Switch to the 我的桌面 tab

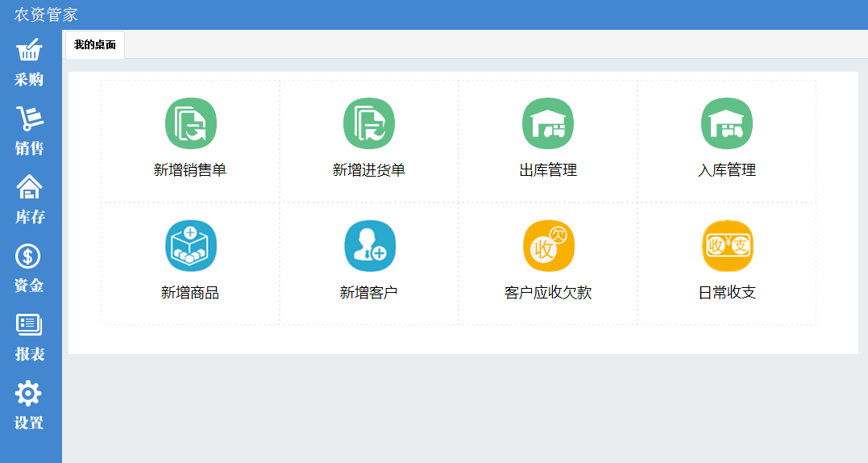(95, 45)
